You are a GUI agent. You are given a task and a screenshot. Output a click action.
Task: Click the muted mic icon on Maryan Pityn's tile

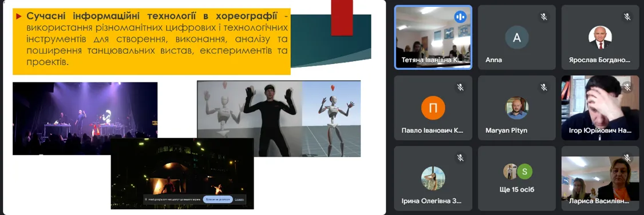tap(543, 87)
